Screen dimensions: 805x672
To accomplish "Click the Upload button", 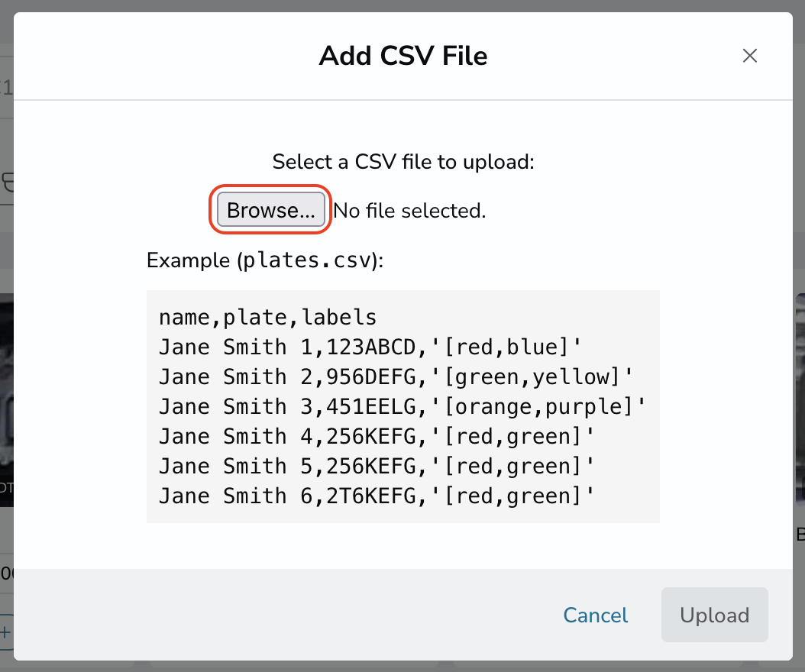I will click(714, 615).
